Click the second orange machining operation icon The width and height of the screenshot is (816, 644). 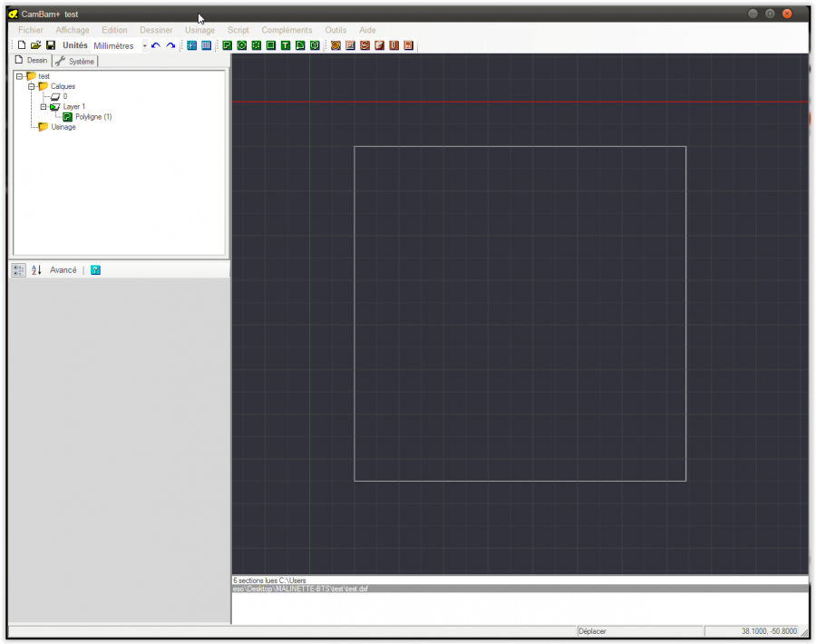(x=350, y=45)
